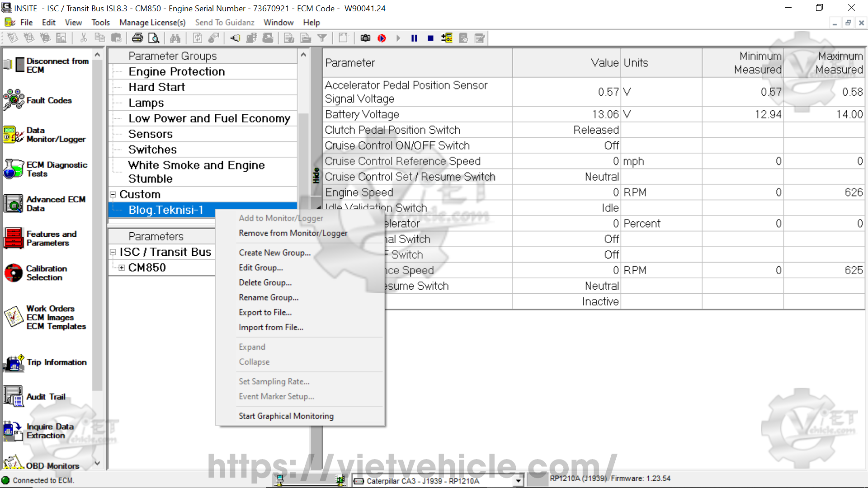Choose Start Graphical Monitoring from context menu
The image size is (868, 488).
click(286, 416)
